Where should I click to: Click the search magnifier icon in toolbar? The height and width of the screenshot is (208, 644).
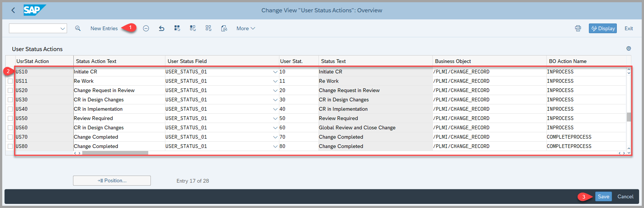point(78,28)
